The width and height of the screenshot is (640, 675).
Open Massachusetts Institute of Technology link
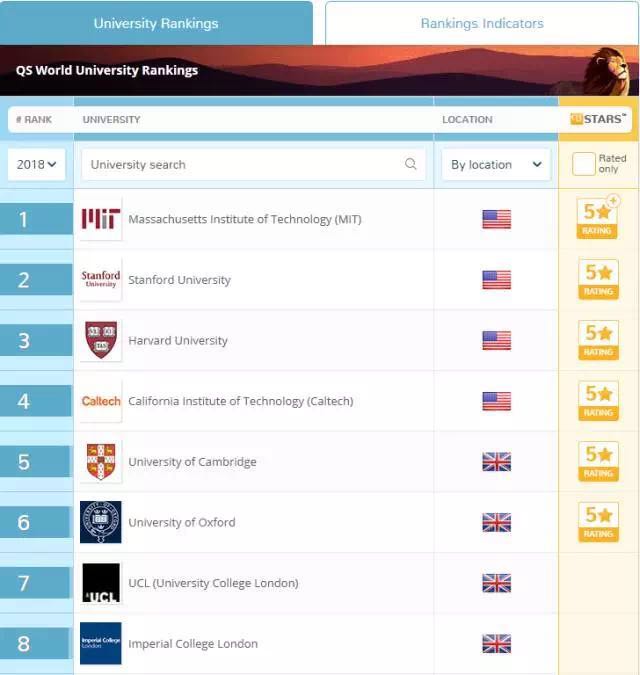click(244, 219)
